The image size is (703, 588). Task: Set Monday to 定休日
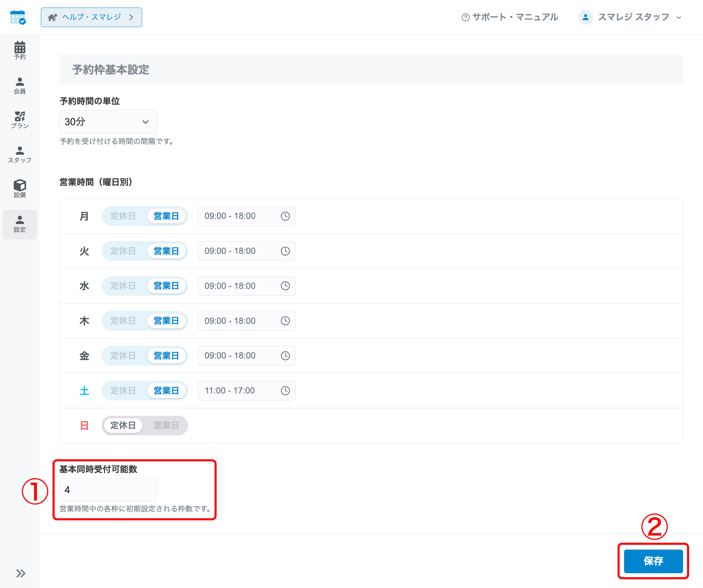[x=123, y=216]
